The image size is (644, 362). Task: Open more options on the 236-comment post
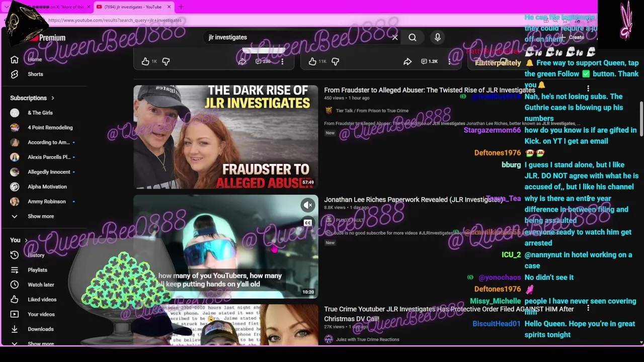(x=282, y=61)
